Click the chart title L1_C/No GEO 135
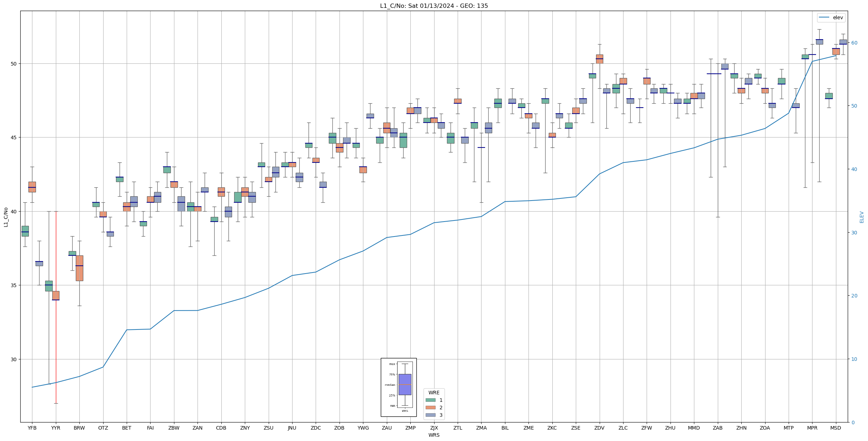 coord(434,6)
